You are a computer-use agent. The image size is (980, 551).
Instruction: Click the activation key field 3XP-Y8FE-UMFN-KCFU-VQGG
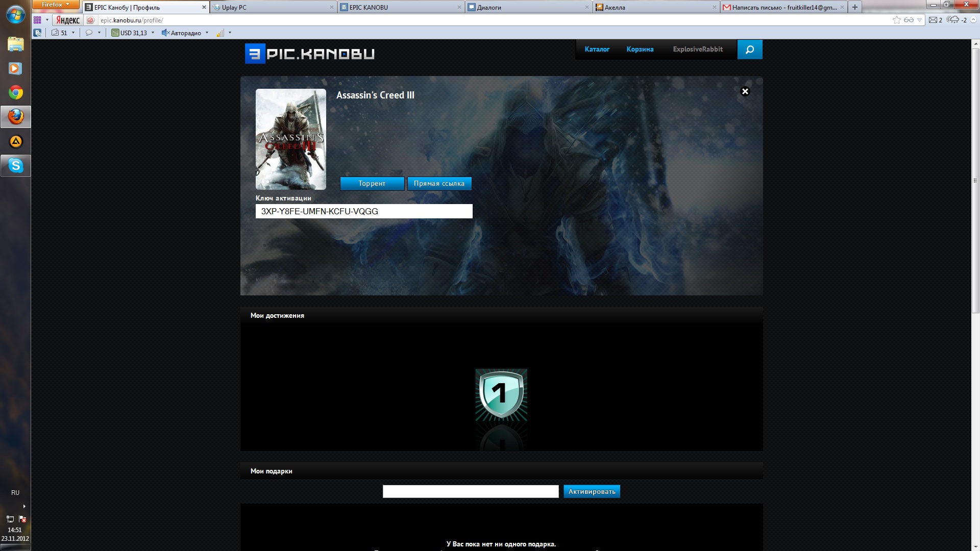point(364,211)
